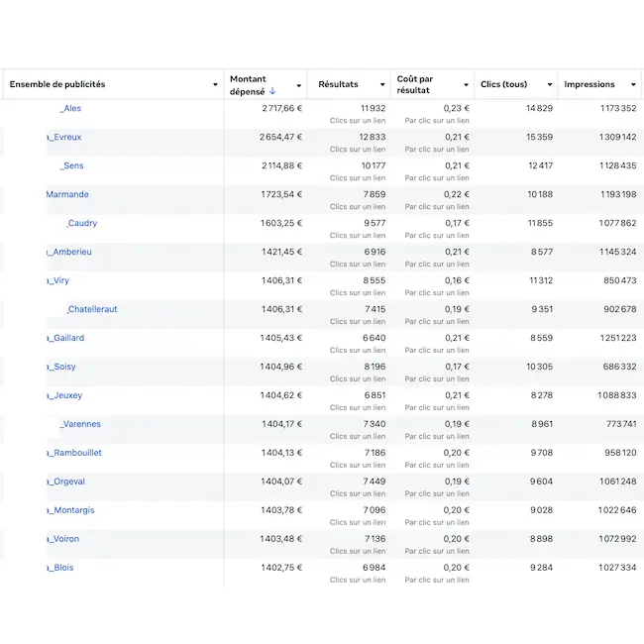The image size is (644, 644).
Task: Select the amount 1 723,54 € cell
Action: tap(281, 194)
